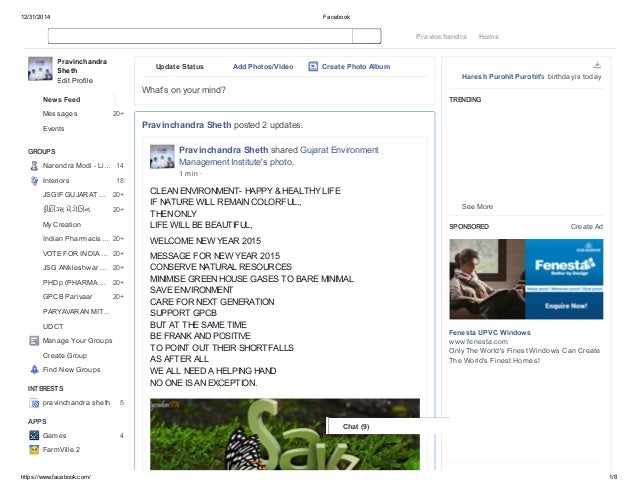This screenshot has width=638, height=493.
Task: Open the shared Save environment photo
Action: (285, 434)
